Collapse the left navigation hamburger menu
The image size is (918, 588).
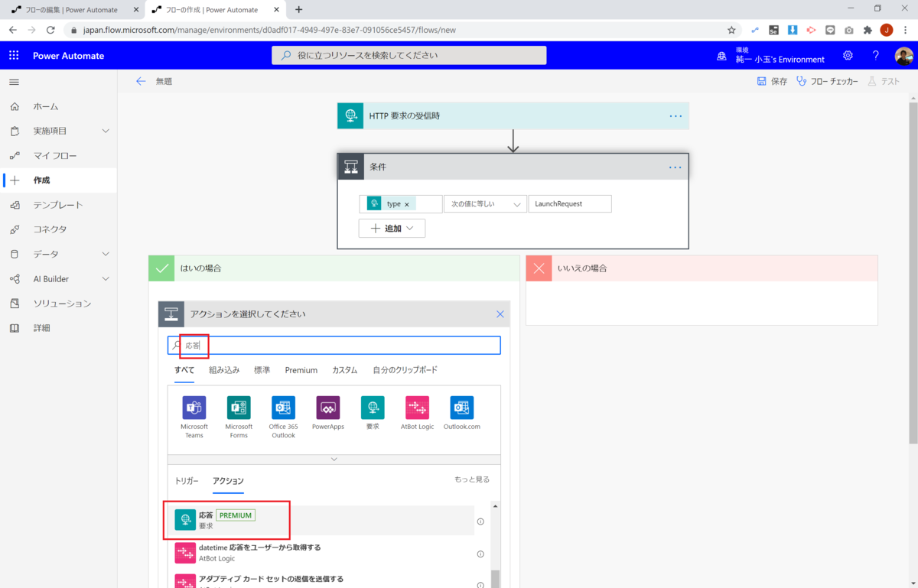tap(14, 82)
